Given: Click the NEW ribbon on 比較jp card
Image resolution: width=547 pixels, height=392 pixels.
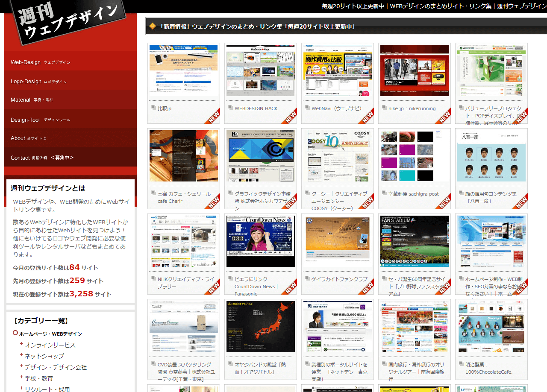Looking at the screenshot, I should 212,116.
